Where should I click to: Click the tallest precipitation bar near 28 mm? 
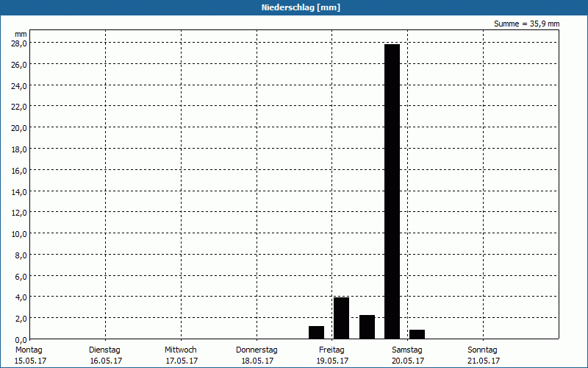tap(392, 191)
